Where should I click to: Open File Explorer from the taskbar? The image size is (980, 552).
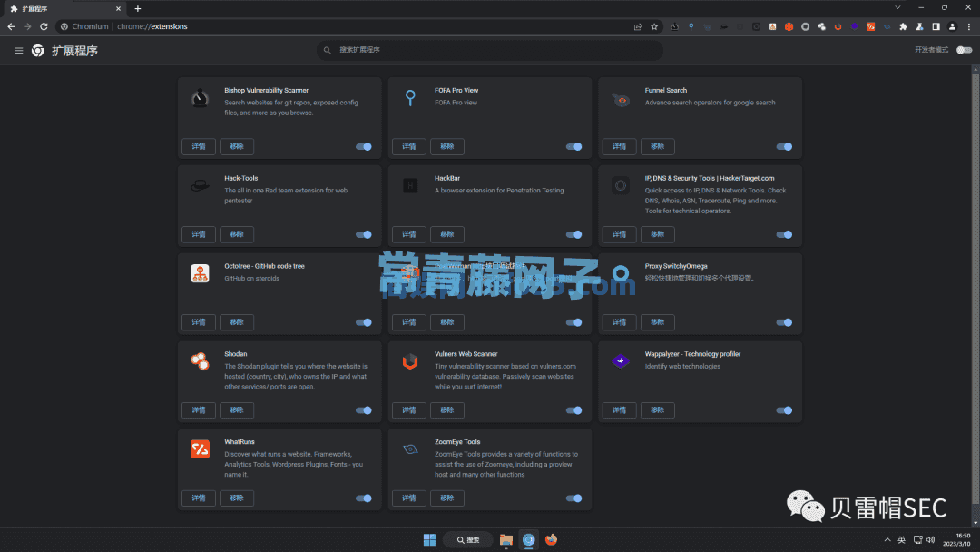[x=506, y=540]
